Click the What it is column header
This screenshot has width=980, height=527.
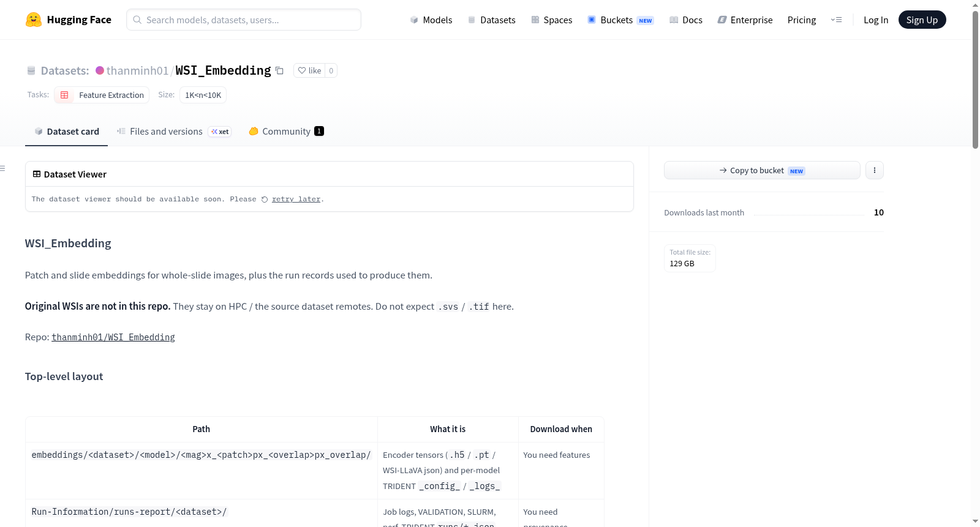448,429
